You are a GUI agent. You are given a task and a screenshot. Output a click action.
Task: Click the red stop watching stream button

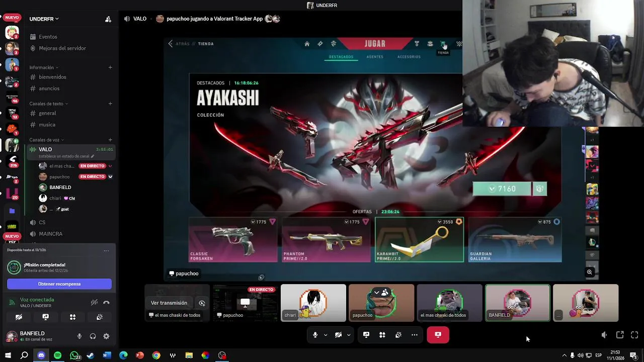point(438,335)
